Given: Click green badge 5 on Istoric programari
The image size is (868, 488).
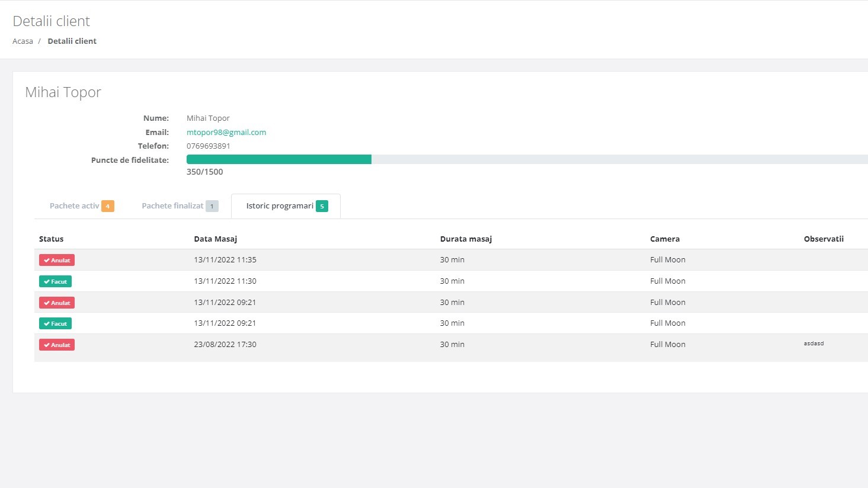Looking at the screenshot, I should coord(322,206).
